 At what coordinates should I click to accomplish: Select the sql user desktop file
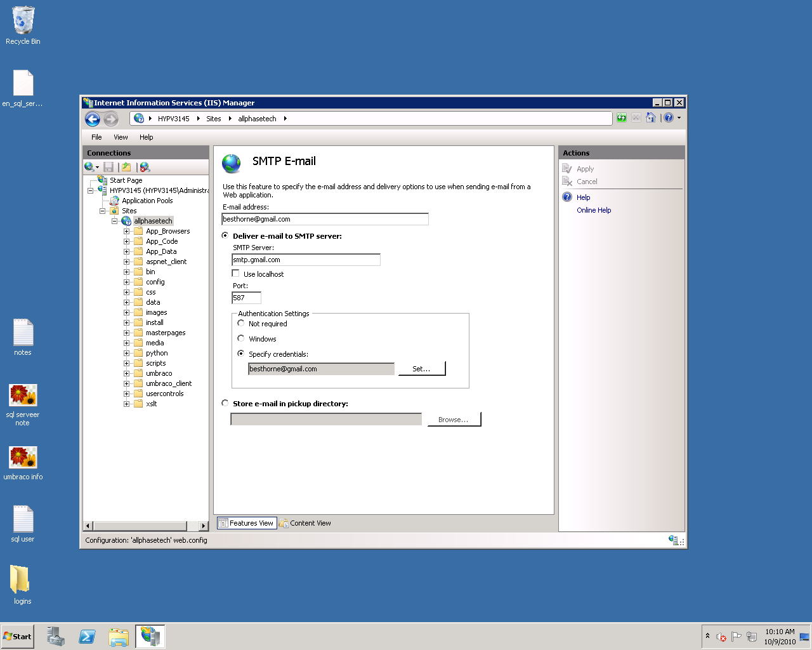tap(23, 524)
